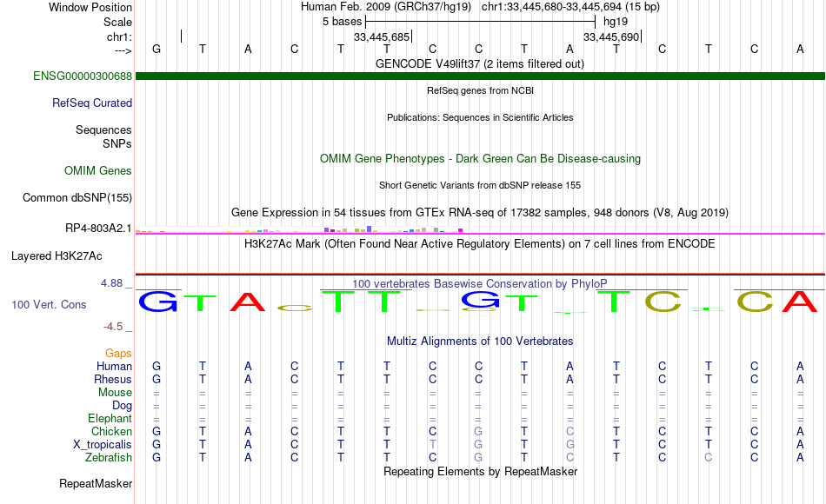The image size is (826, 504).
Task: Open 100 vertebrates Basewise Conservation by PhyloP title
Action: click(x=480, y=284)
